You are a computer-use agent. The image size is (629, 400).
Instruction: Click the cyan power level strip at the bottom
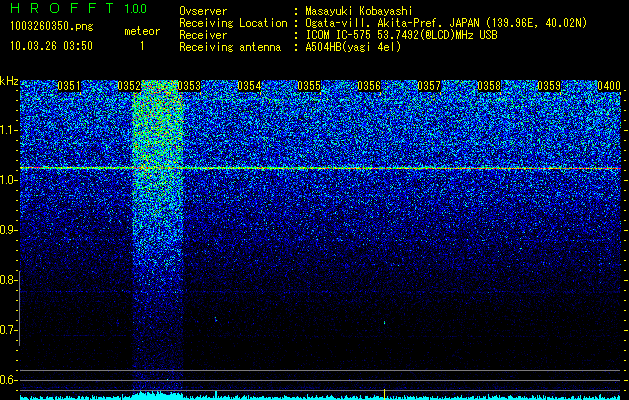click(320, 397)
